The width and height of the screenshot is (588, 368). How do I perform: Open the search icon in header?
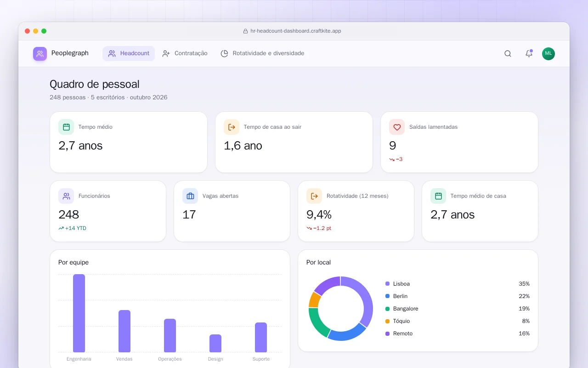click(508, 54)
